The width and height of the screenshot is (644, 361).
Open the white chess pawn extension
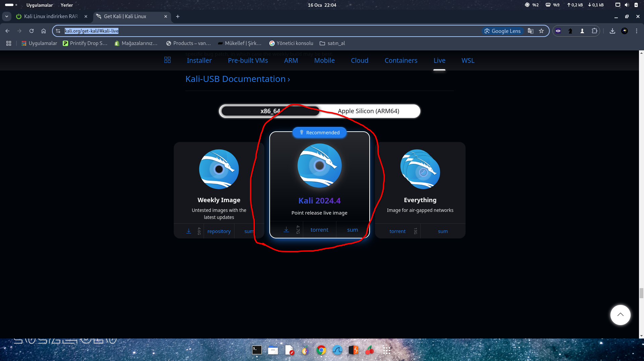pyautogui.click(x=582, y=31)
